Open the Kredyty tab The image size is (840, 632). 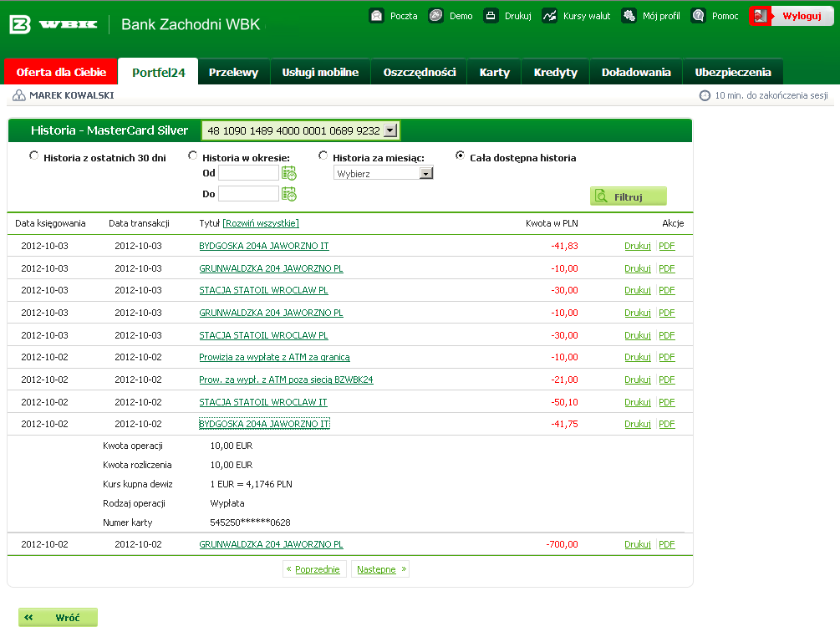[556, 72]
